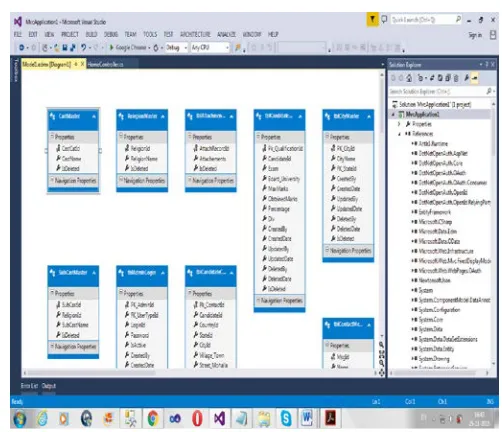Collapse the CastMaster entity box
The height and width of the screenshot is (432, 502).
(x=94, y=116)
